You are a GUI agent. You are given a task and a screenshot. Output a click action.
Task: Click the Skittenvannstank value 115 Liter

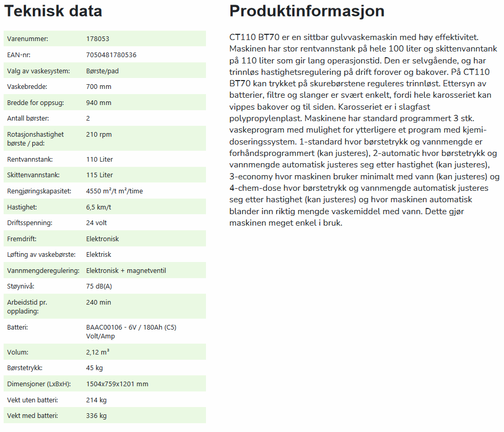(100, 175)
